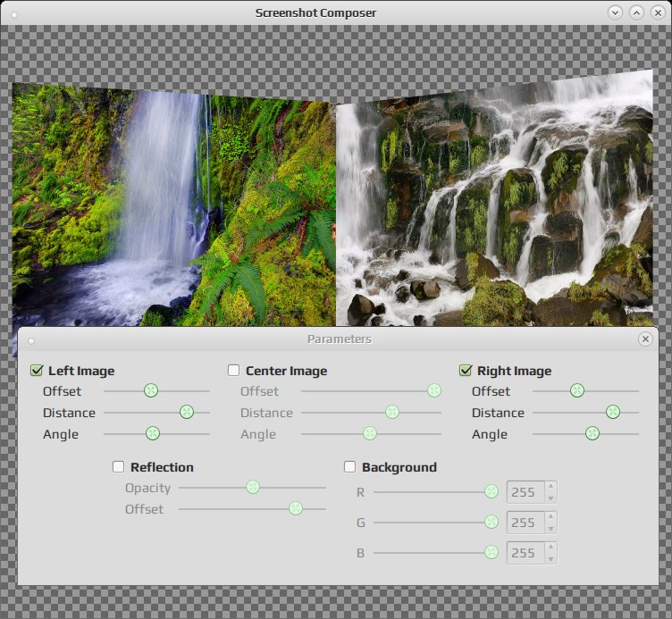Click the Right Image Angle slider handle
The width and height of the screenshot is (672, 619).
coord(592,433)
